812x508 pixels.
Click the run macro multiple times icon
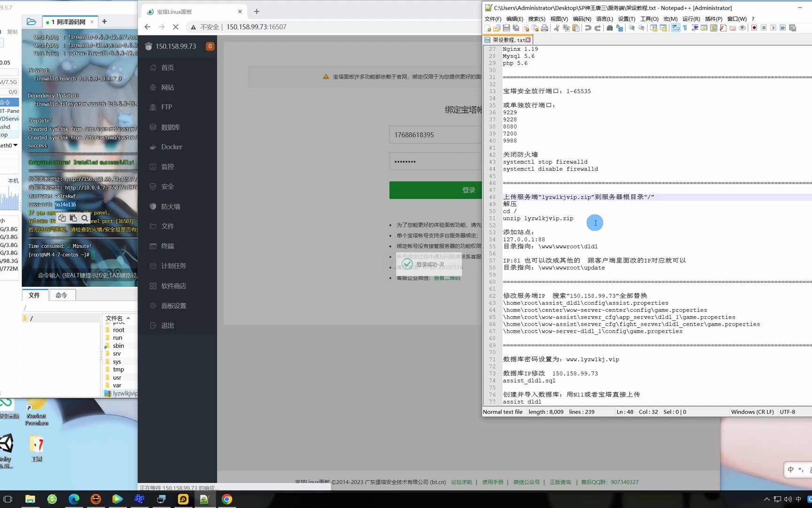(x=783, y=28)
